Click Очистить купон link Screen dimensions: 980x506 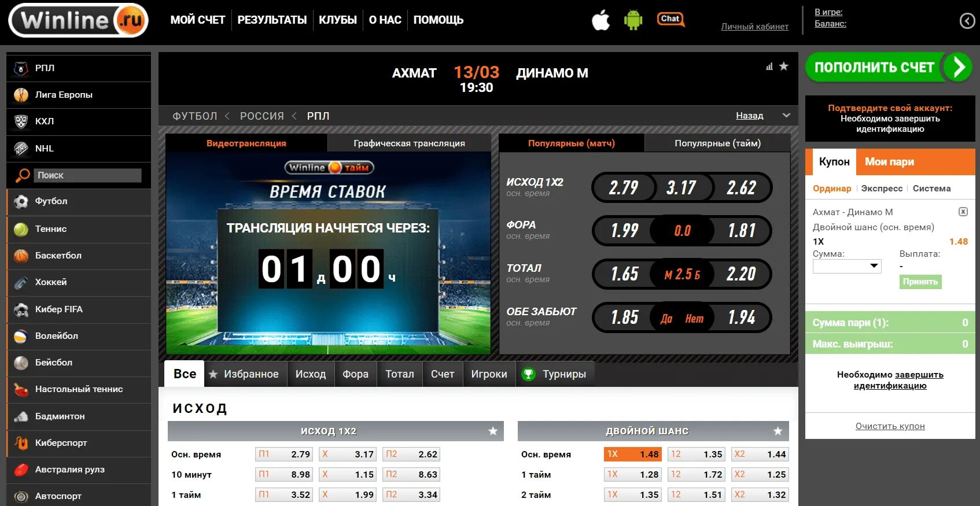tap(890, 426)
